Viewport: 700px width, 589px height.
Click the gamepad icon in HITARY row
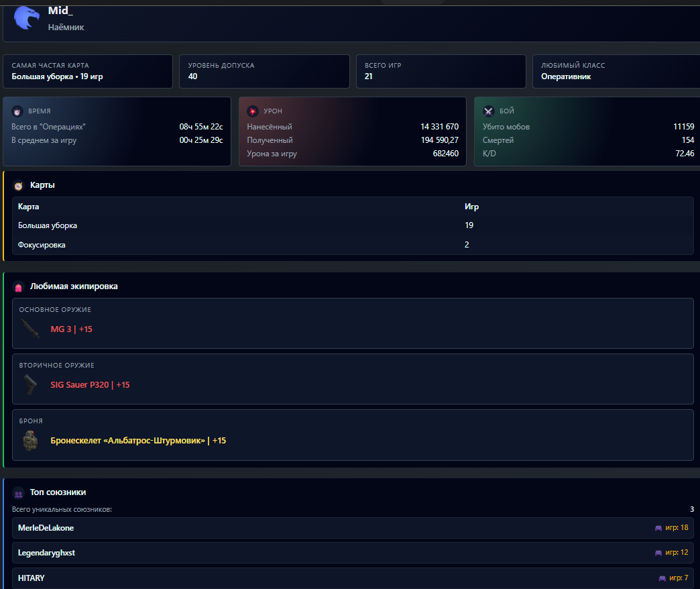tap(662, 578)
